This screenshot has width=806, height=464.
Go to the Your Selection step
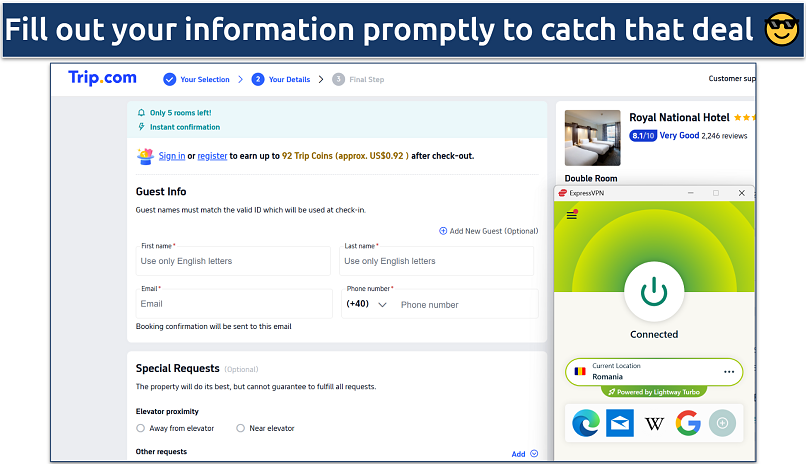tap(197, 79)
